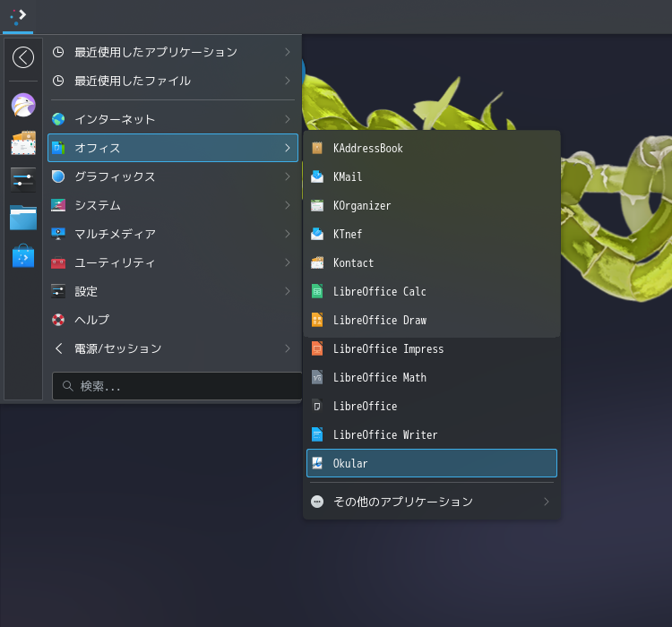
Task: Click the plain LibreOffice start center icon
Action: tap(317, 407)
